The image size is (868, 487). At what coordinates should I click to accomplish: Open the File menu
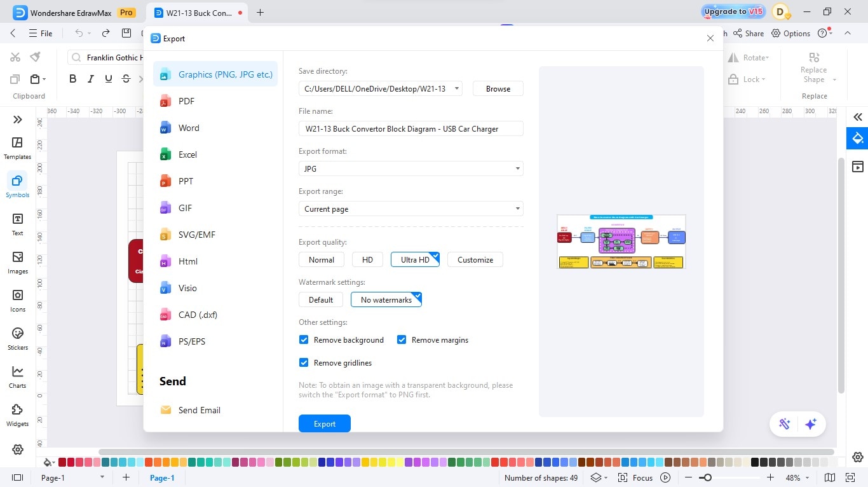tap(41, 33)
